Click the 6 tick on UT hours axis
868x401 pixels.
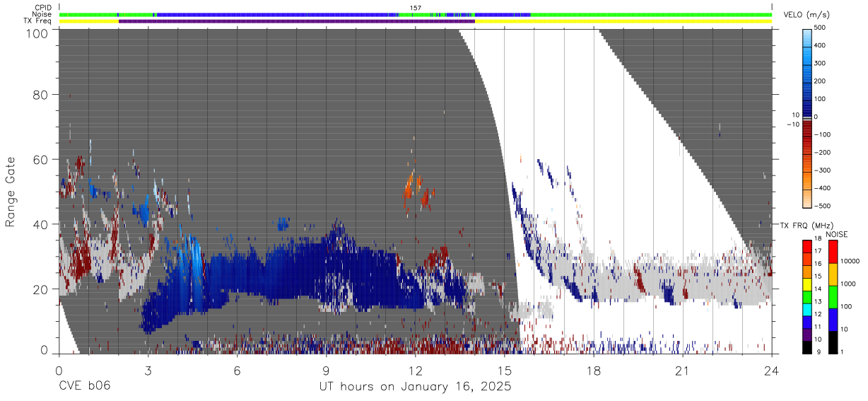(237, 370)
